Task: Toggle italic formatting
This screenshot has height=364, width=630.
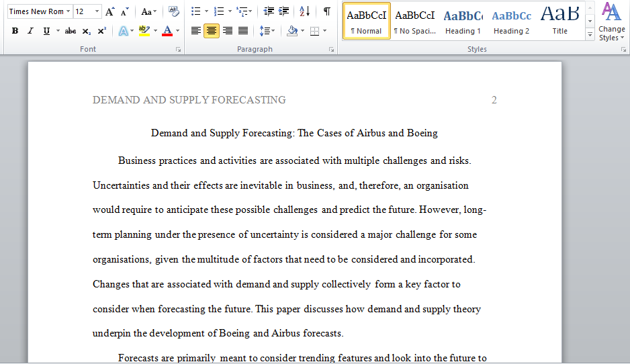Action: coord(30,31)
